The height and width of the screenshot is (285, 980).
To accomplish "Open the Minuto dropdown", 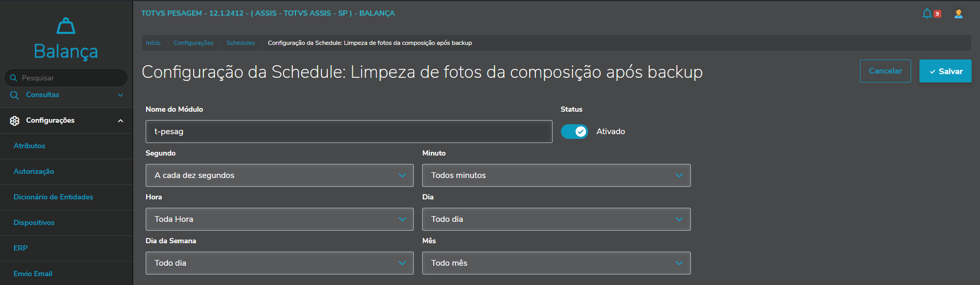I will pyautogui.click(x=556, y=175).
